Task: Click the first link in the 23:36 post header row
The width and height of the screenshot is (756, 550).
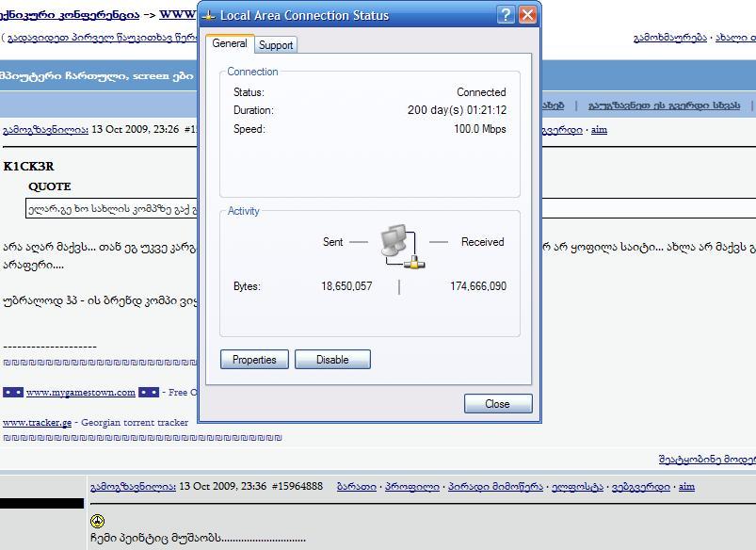Action: coord(133,486)
